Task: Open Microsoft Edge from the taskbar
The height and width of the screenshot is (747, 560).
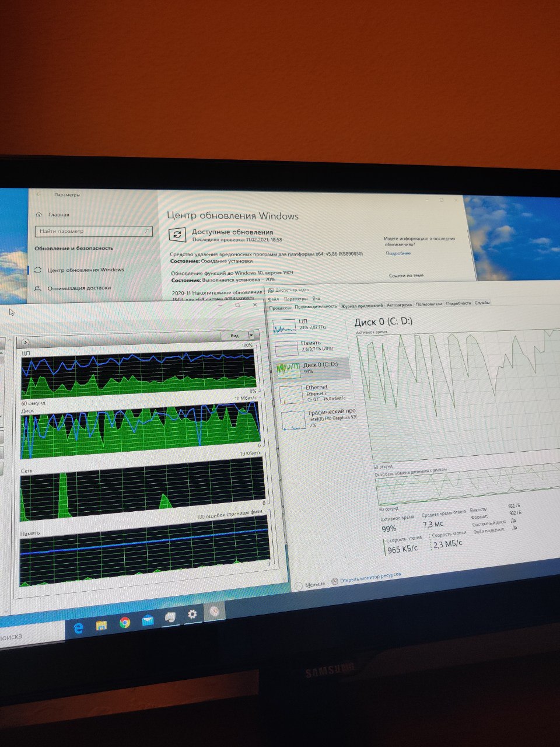Action: [x=78, y=627]
